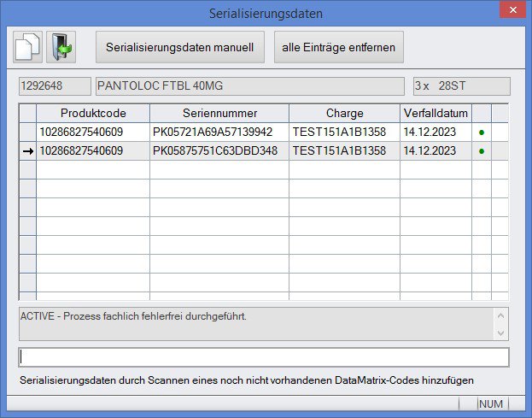
Task: Click green status dot in PK05875751C63DBD348 row
Action: 482,151
